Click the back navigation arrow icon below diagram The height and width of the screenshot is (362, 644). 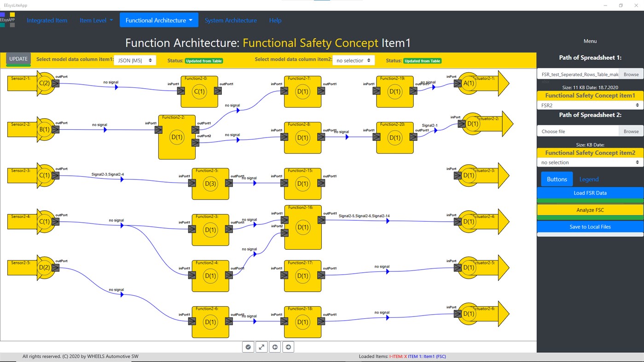pos(275,347)
